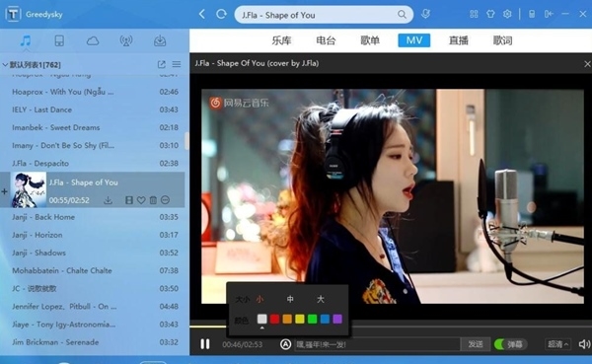Switch to mini mode icon
The height and width of the screenshot is (364, 592).
pos(549,15)
